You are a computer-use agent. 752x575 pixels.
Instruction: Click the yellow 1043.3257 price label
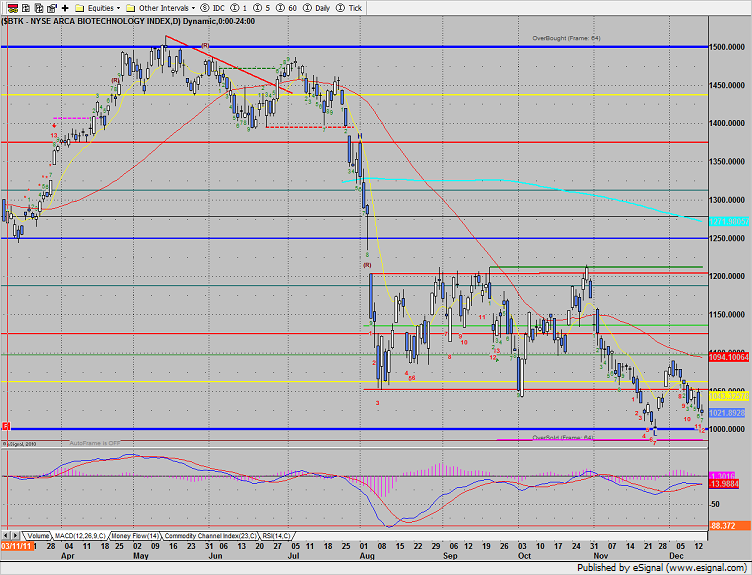(728, 396)
